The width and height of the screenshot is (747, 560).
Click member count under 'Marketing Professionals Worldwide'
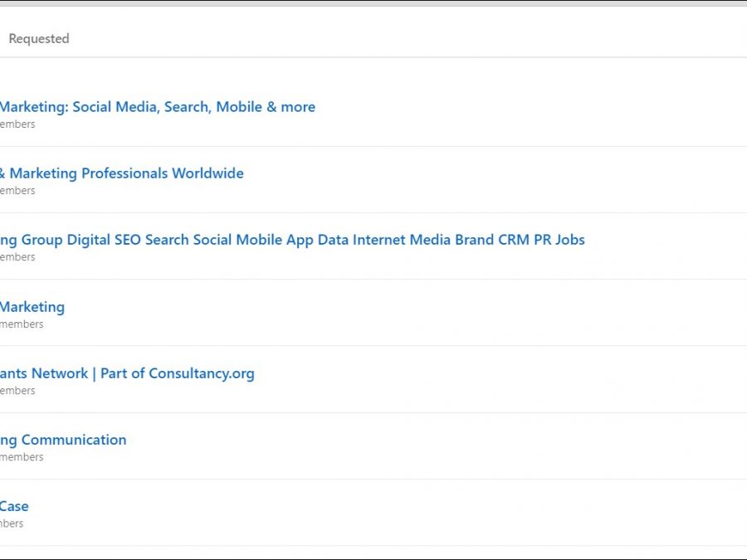(x=17, y=191)
